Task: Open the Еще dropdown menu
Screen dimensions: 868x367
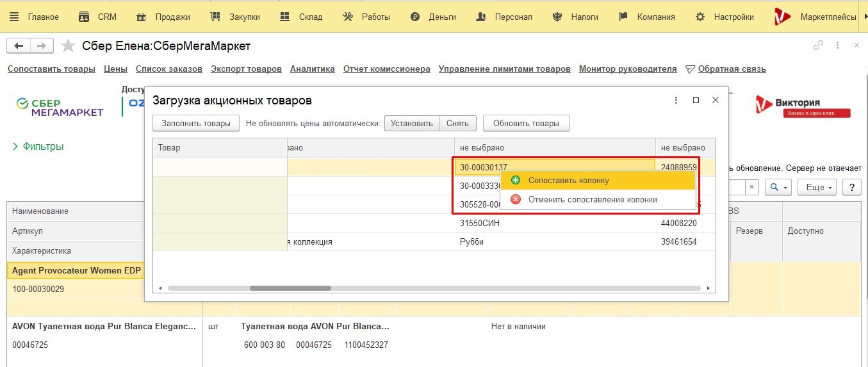Action: (819, 187)
